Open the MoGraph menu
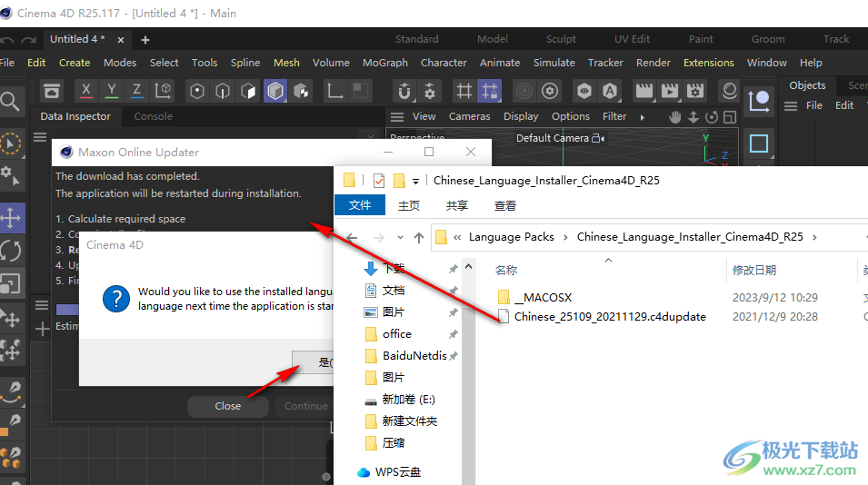Screen dimensions: 868x485 (x=385, y=63)
